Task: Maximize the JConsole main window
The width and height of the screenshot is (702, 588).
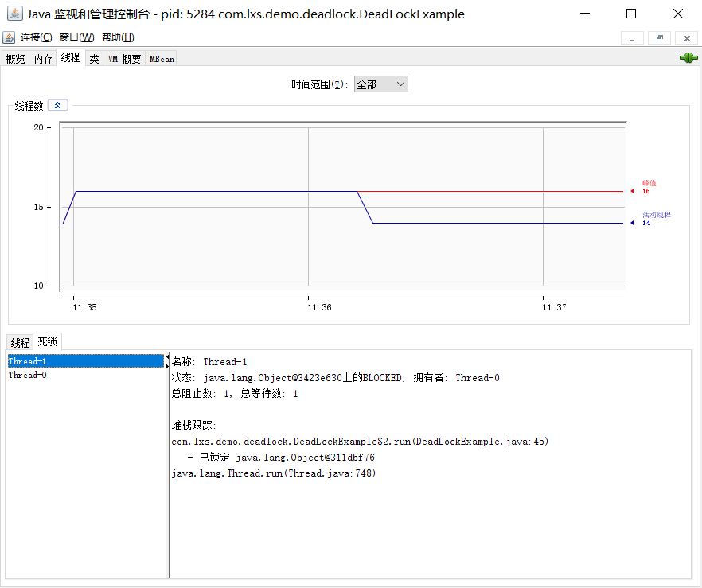Action: tap(631, 14)
